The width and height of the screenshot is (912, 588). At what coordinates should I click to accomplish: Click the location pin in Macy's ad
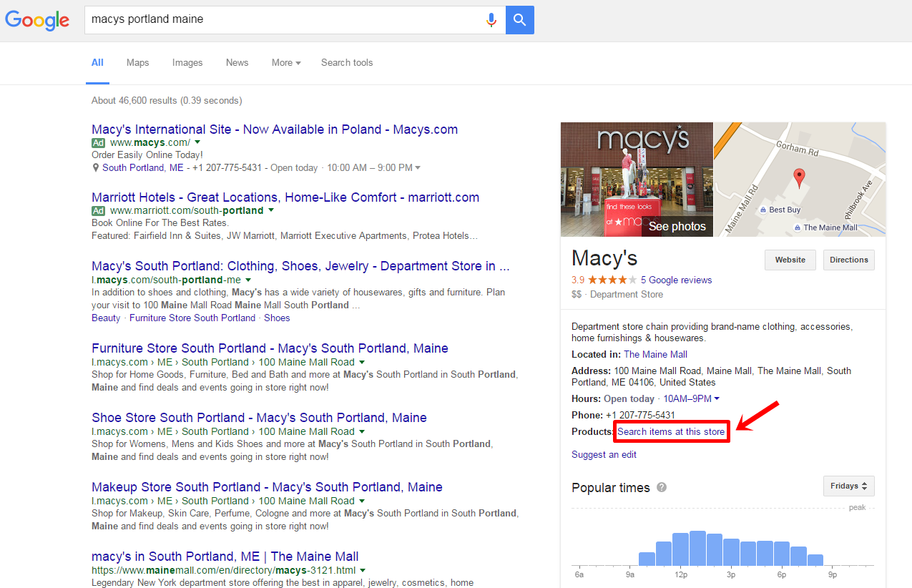coord(96,168)
